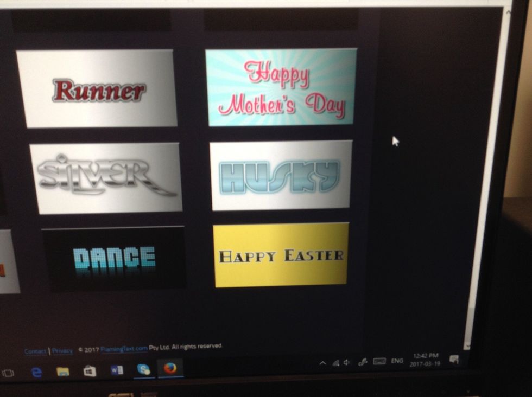Viewport: 532px width, 397px height.
Task: Open the Windows Store taskbar icon
Action: coord(90,371)
